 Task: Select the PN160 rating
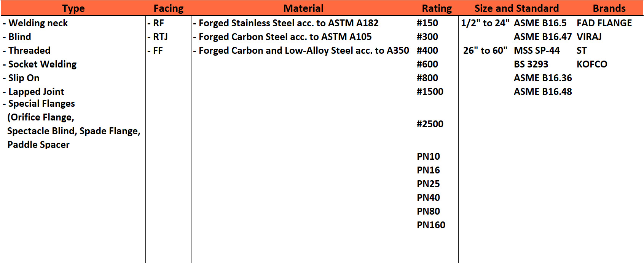click(x=431, y=225)
